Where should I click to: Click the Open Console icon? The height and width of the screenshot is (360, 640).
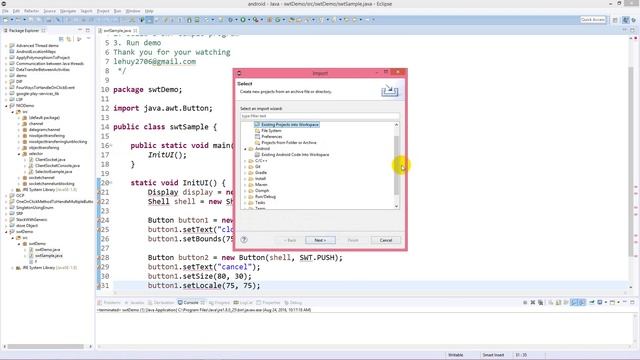pyautogui.click(x=612, y=302)
